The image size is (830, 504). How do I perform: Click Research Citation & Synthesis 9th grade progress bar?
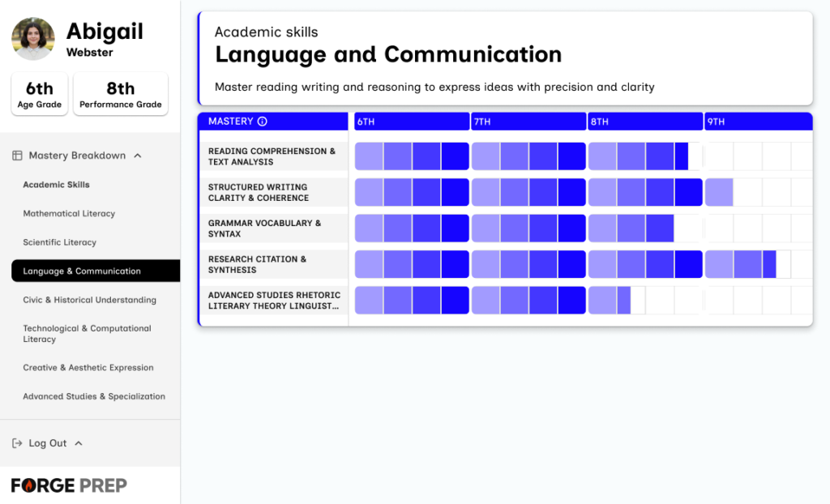click(758, 264)
